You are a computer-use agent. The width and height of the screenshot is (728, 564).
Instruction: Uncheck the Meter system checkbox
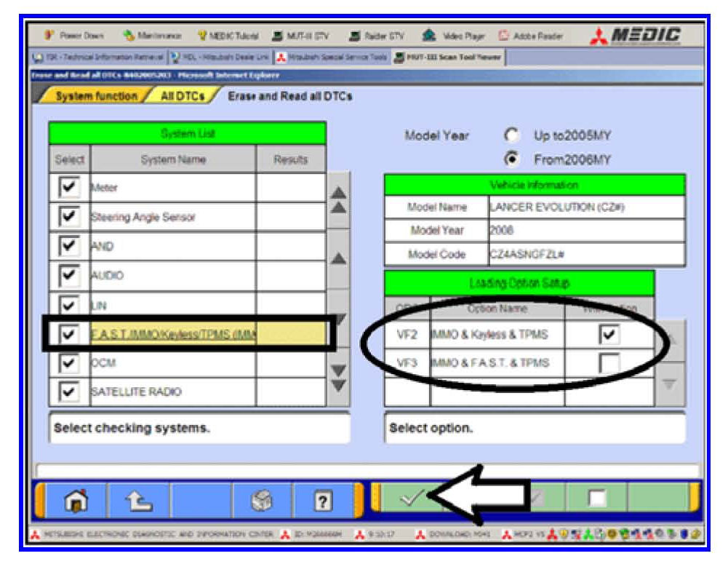[69, 188]
